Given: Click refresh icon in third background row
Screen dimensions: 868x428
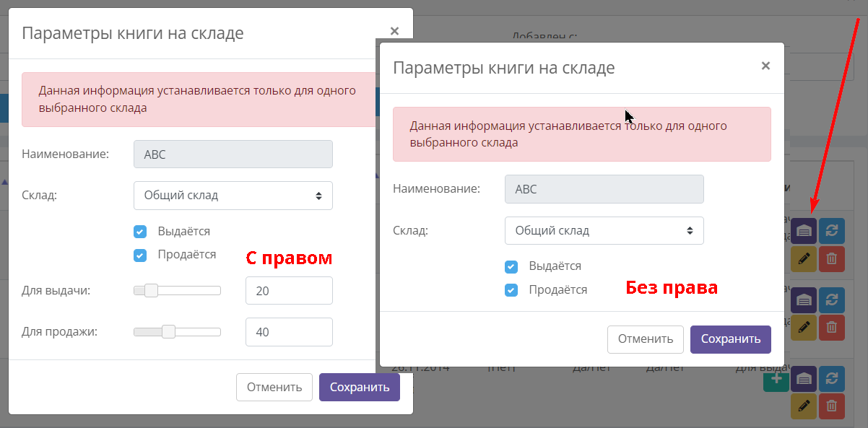Looking at the screenshot, I should click(832, 379).
